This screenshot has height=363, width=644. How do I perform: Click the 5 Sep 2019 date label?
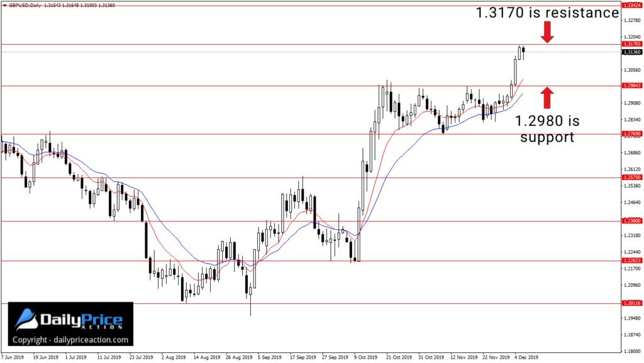click(270, 357)
